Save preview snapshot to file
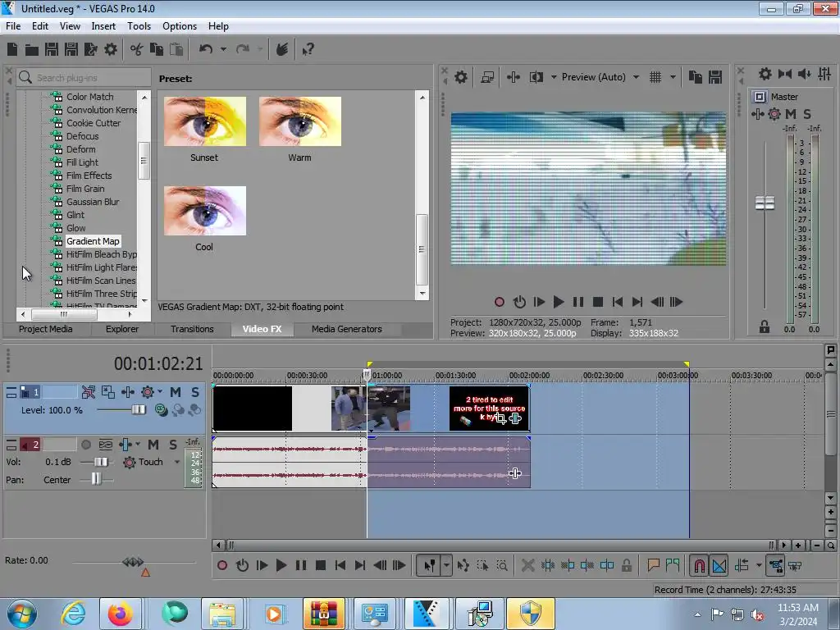 click(715, 77)
